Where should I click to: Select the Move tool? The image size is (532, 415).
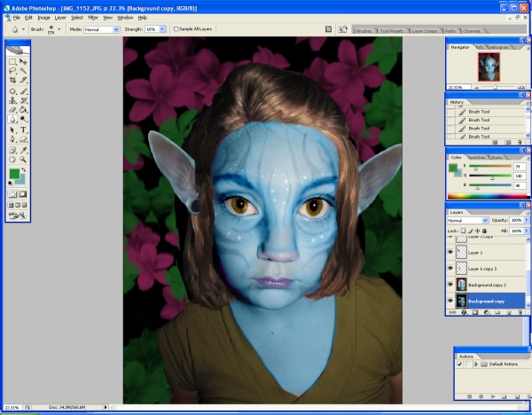(23, 61)
